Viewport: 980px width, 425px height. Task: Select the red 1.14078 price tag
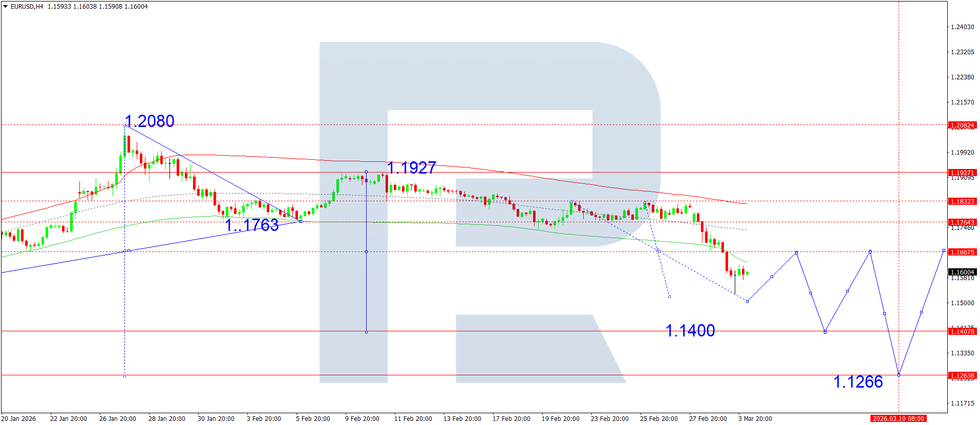click(x=962, y=332)
